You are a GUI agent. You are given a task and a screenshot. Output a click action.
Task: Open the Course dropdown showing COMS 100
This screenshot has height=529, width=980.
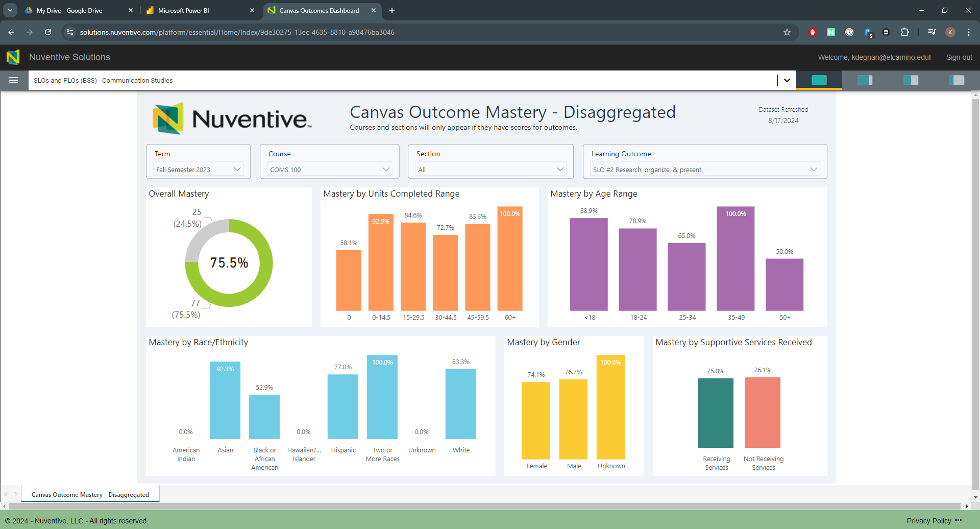click(x=329, y=170)
